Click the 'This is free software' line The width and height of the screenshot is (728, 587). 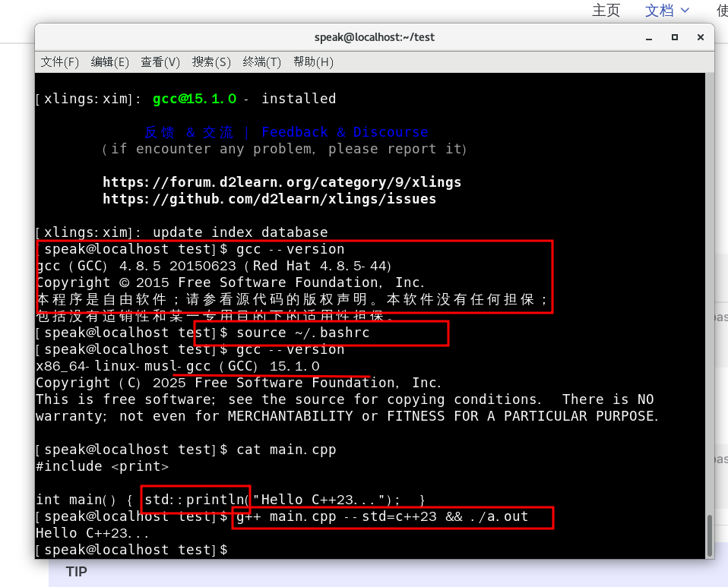point(344,399)
